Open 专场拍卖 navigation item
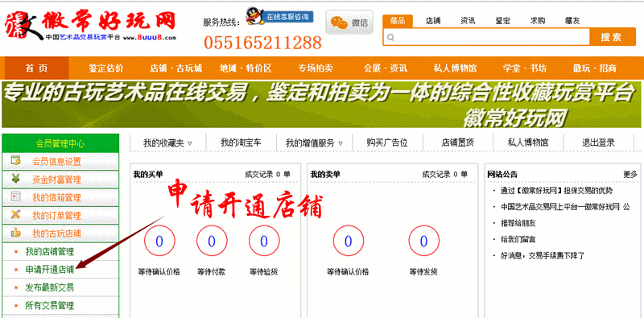 point(316,68)
